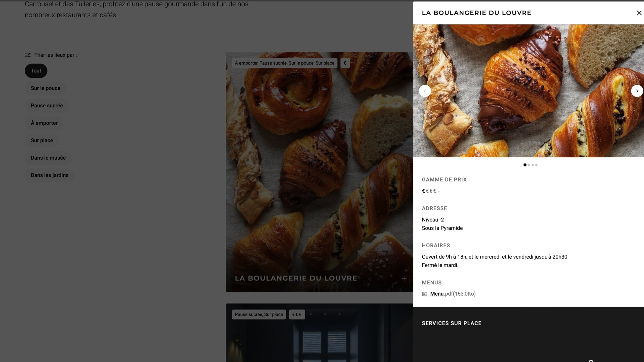Filter places by 'Sur place'

click(x=42, y=140)
